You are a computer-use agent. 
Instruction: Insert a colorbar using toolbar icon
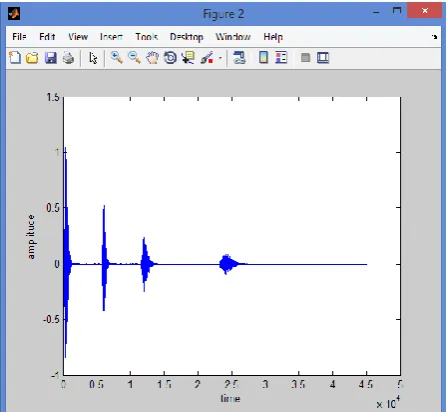(x=263, y=58)
